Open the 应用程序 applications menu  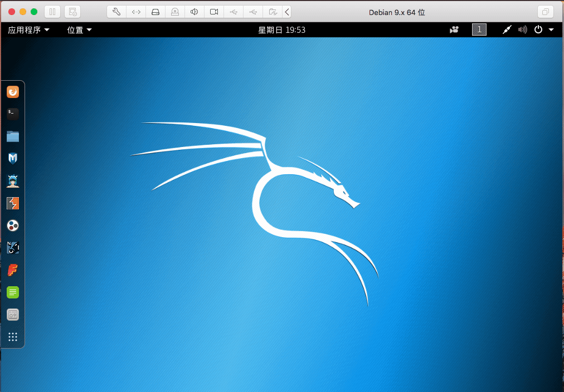tap(29, 30)
